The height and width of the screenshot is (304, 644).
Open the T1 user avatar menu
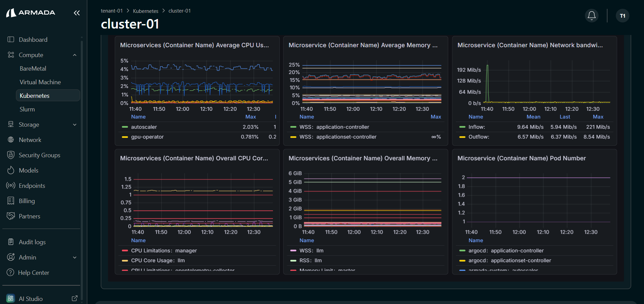pos(623,16)
